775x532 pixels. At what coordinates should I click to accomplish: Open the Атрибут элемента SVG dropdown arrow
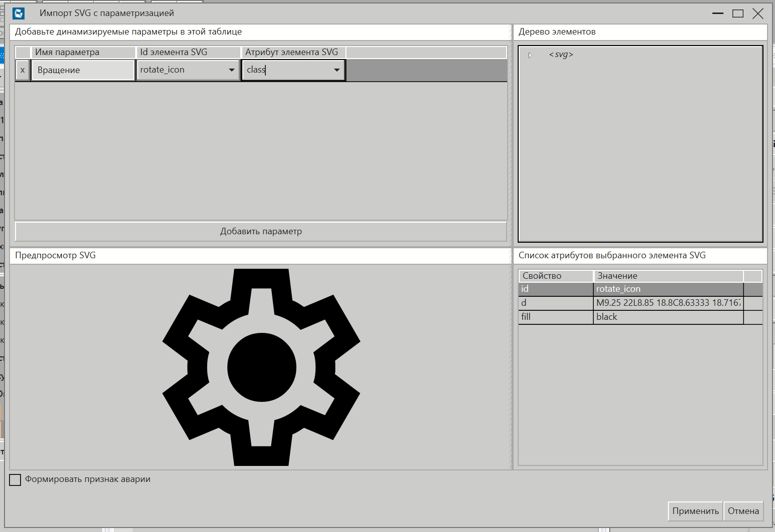(337, 70)
